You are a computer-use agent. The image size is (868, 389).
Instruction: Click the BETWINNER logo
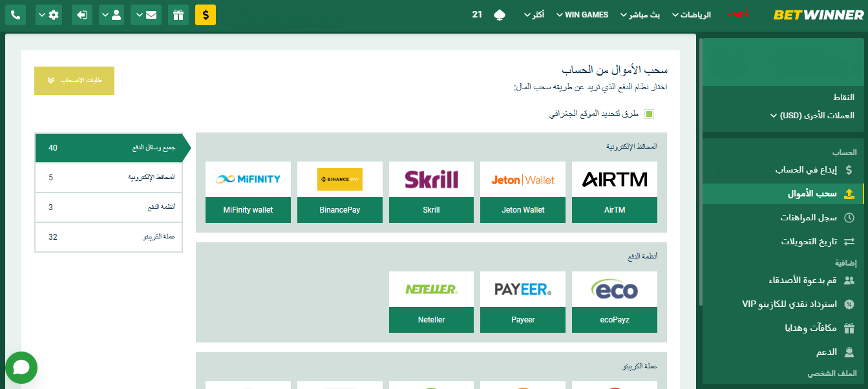tap(818, 14)
